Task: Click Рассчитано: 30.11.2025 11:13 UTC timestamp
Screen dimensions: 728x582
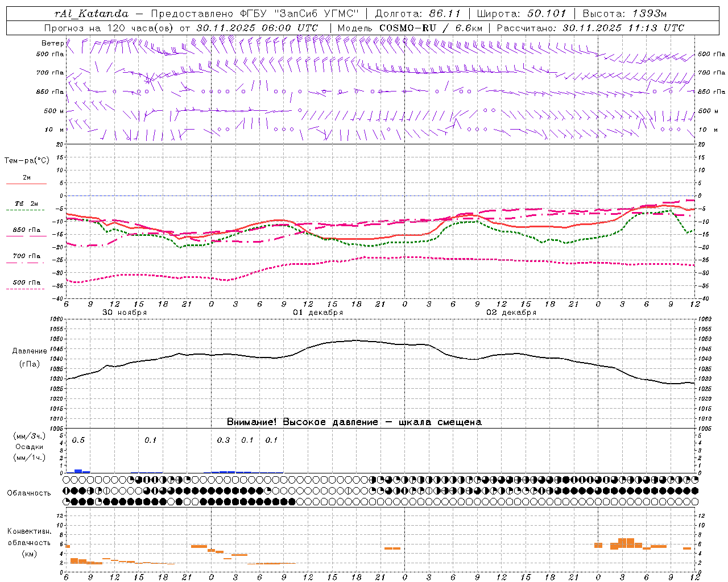Action: click(590, 28)
